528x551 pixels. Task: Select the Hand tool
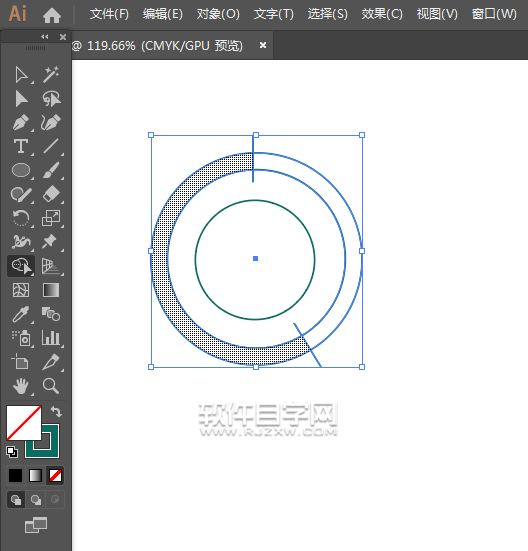click(20, 385)
